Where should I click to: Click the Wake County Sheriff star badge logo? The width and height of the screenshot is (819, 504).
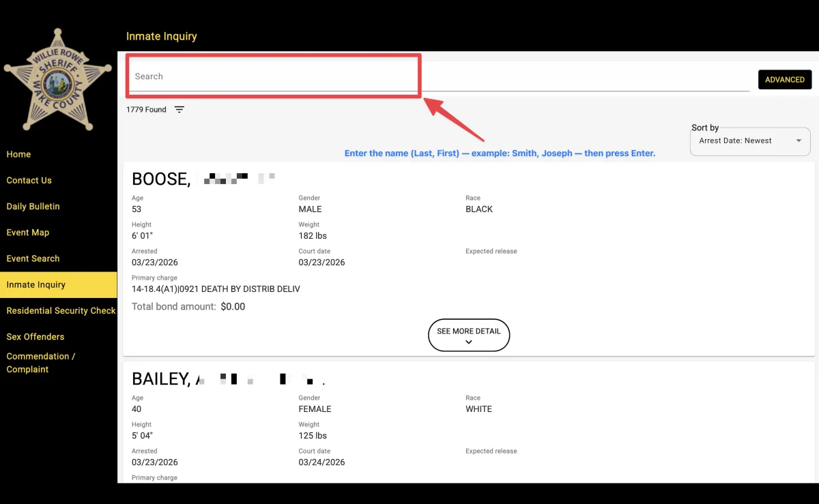59,79
